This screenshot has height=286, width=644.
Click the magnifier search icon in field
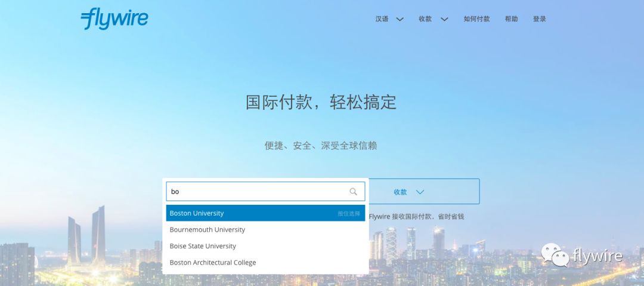click(353, 191)
